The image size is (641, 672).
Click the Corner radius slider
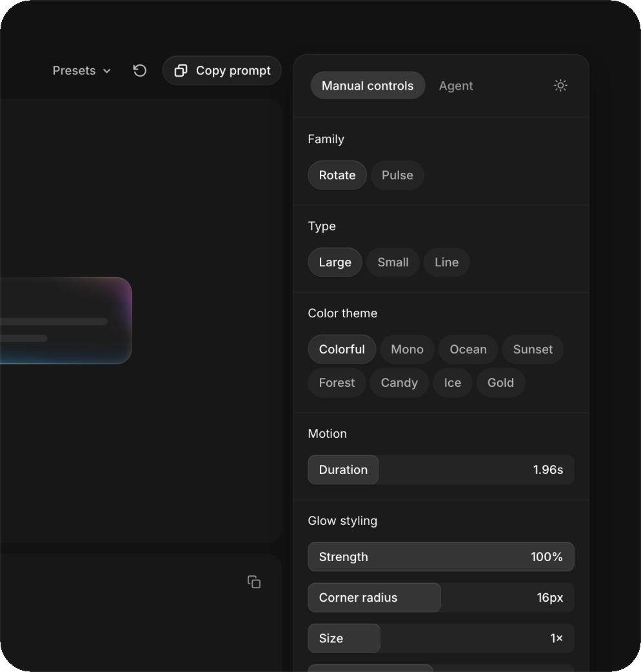(x=441, y=597)
